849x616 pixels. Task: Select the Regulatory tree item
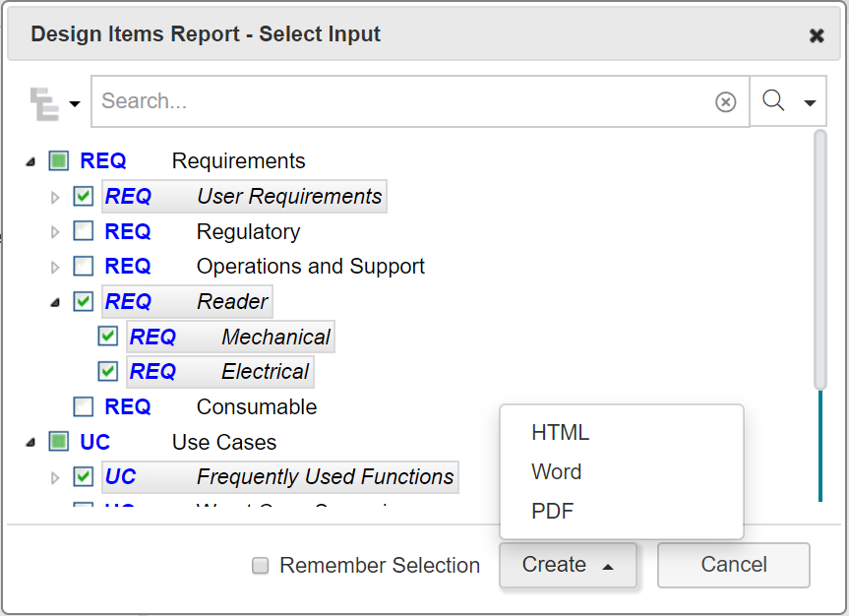pyautogui.click(x=203, y=231)
